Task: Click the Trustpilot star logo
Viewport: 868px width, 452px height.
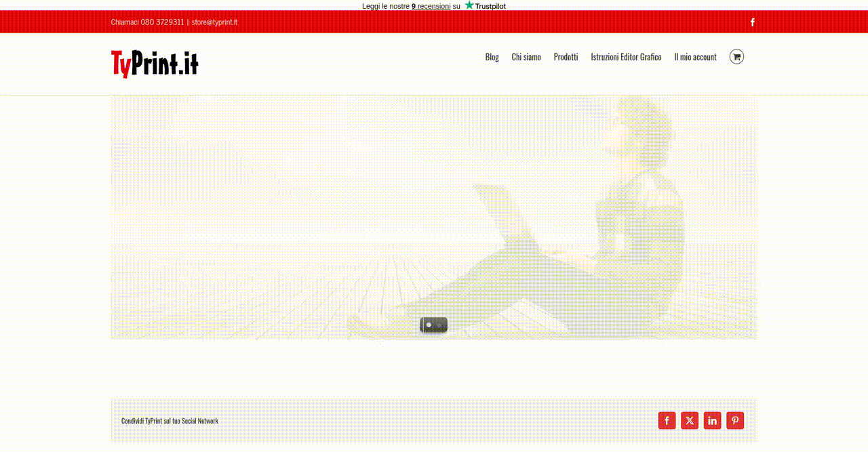Action: (485, 6)
